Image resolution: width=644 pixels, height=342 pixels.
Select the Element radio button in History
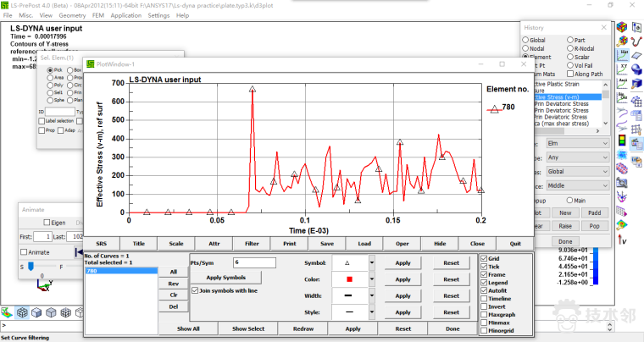[x=525, y=56]
